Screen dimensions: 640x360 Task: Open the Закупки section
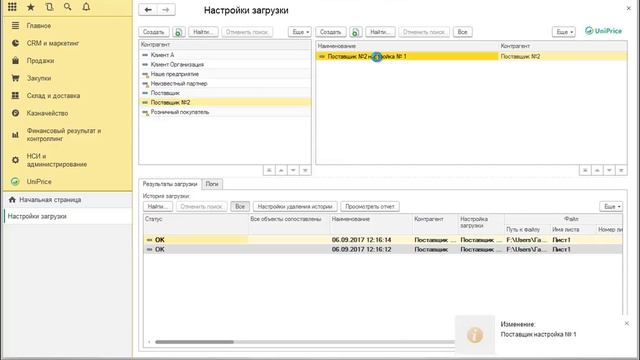click(x=39, y=78)
